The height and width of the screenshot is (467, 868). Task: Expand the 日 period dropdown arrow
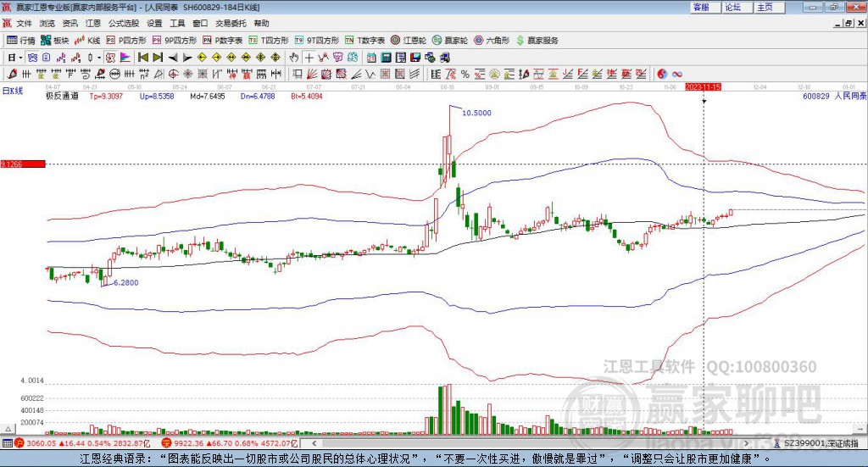tap(21, 58)
